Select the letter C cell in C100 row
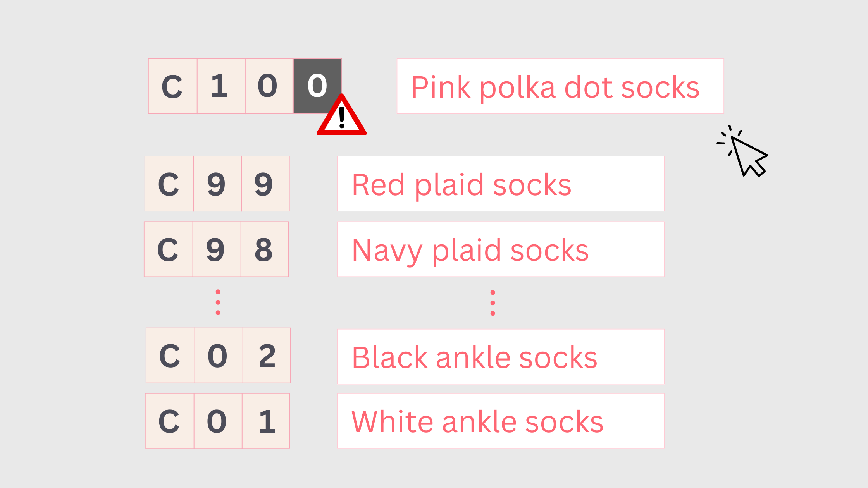This screenshot has height=488, width=868. point(173,86)
